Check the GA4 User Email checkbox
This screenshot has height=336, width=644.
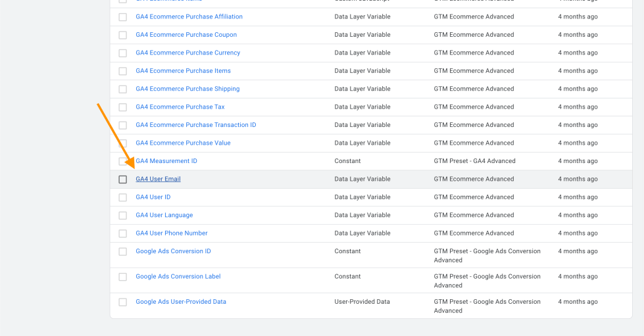[123, 180]
